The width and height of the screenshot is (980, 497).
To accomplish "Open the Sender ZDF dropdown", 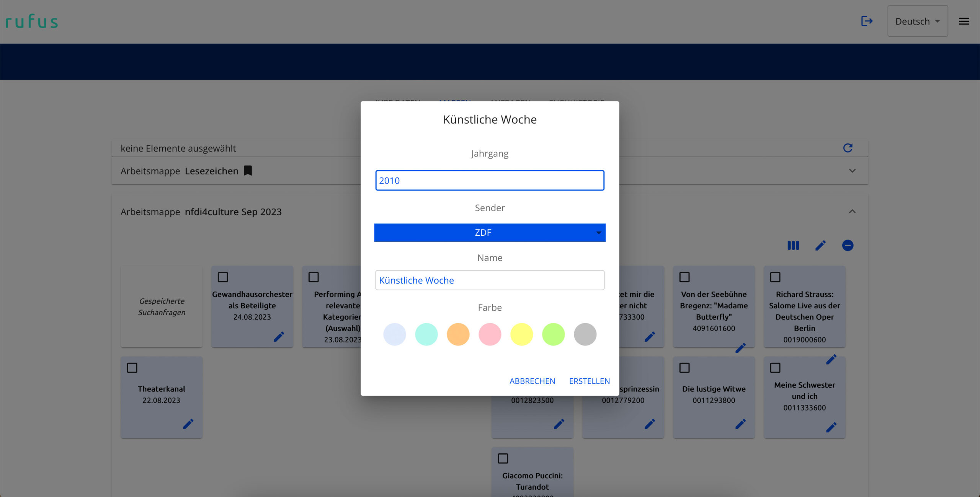I will pos(490,233).
